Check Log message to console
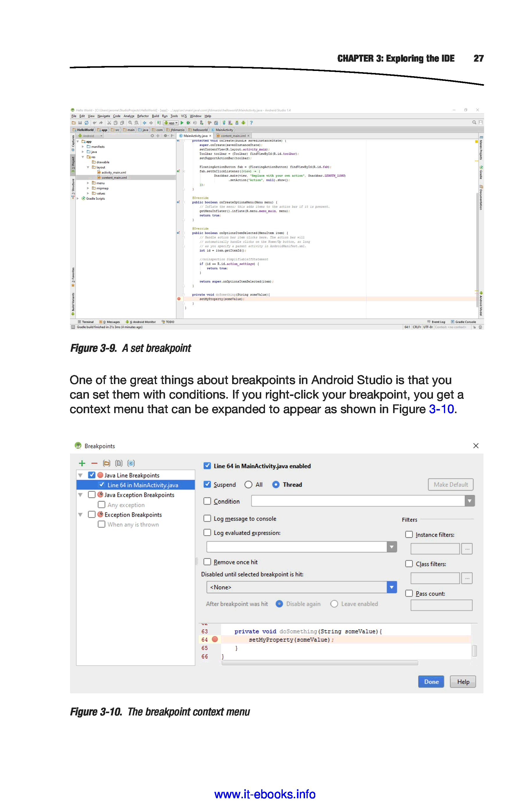 pos(207,518)
